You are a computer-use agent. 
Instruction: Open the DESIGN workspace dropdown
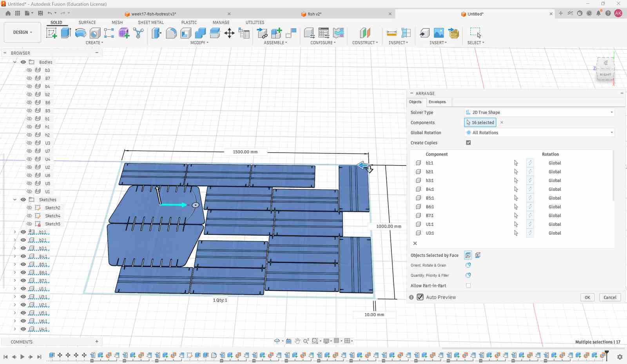[22, 32]
